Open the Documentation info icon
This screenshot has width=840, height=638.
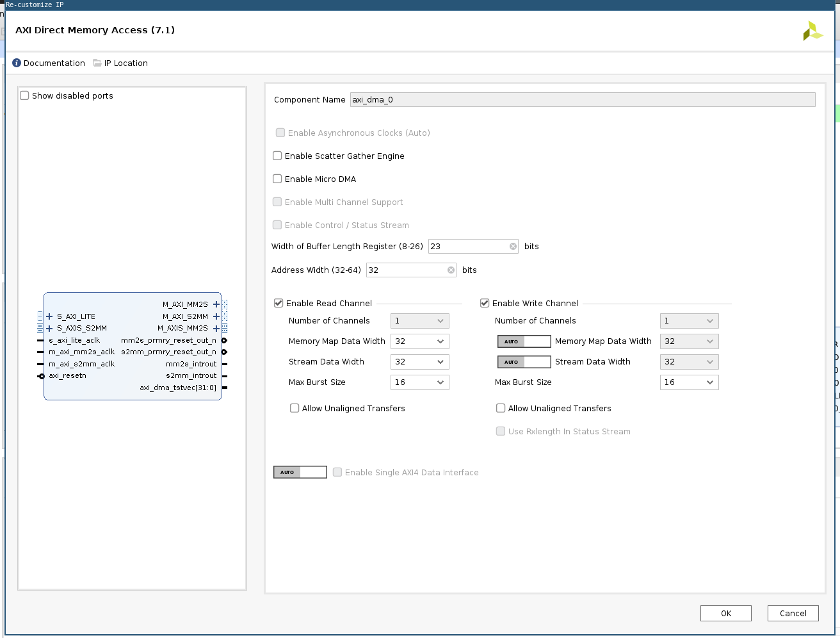tap(17, 63)
